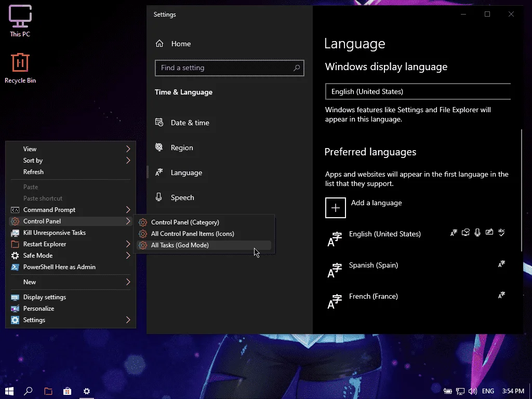Click the plus icon for Add a language
The width and height of the screenshot is (532, 399).
pyautogui.click(x=335, y=208)
